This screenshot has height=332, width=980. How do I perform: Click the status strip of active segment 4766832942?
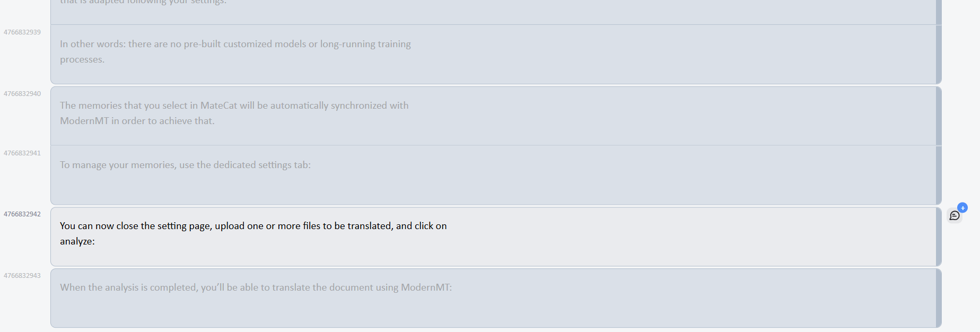(x=939, y=237)
